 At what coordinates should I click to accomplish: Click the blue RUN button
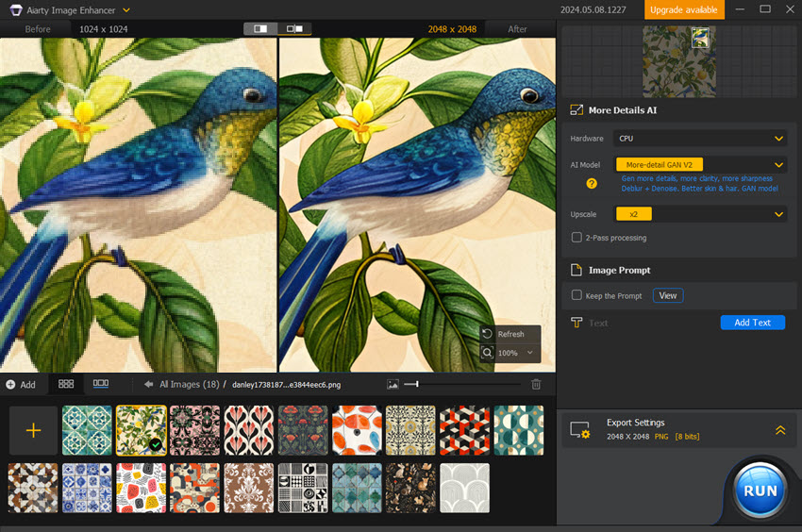(760, 490)
